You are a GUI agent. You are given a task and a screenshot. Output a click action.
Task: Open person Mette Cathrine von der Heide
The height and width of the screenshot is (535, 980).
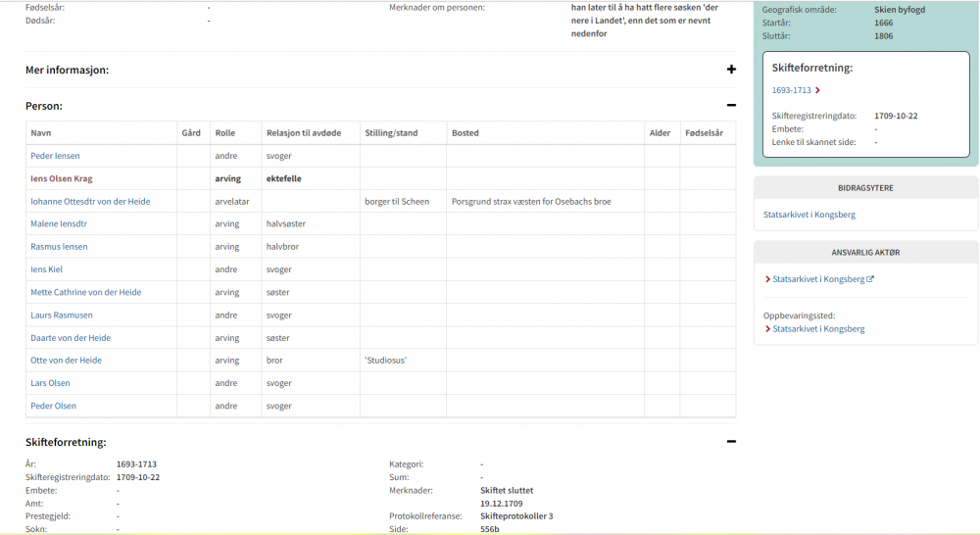pyautogui.click(x=86, y=292)
